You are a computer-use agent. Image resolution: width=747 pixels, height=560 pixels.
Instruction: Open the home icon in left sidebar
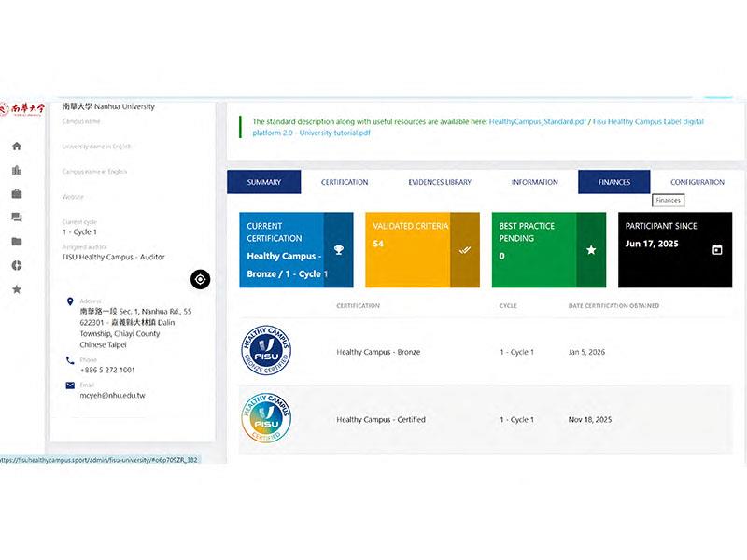(17, 147)
